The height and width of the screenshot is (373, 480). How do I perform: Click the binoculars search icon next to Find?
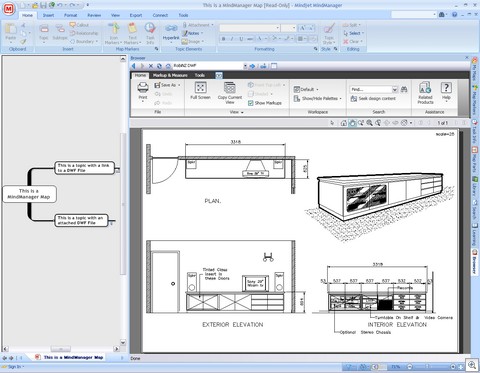pyautogui.click(x=404, y=89)
